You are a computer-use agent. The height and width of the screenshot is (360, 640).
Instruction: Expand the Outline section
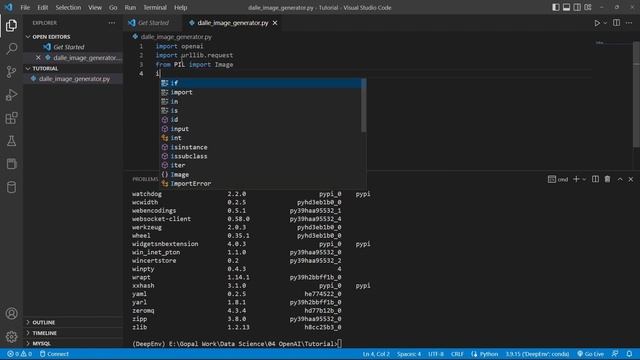click(x=73, y=322)
